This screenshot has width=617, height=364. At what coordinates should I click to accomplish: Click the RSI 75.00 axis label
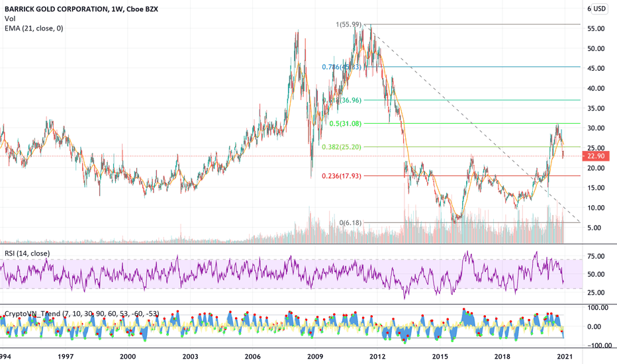[596, 256]
